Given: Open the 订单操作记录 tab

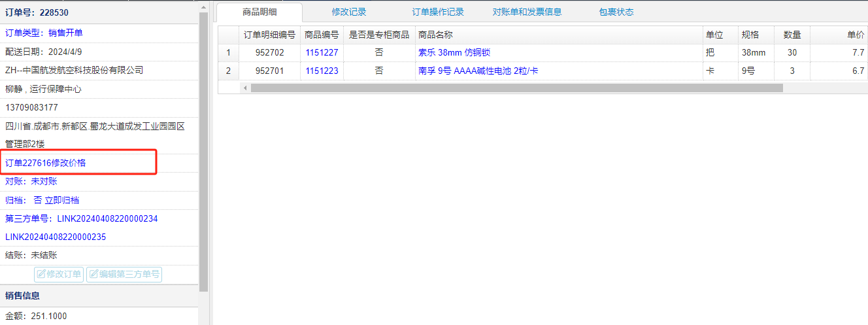Looking at the screenshot, I should tap(438, 12).
